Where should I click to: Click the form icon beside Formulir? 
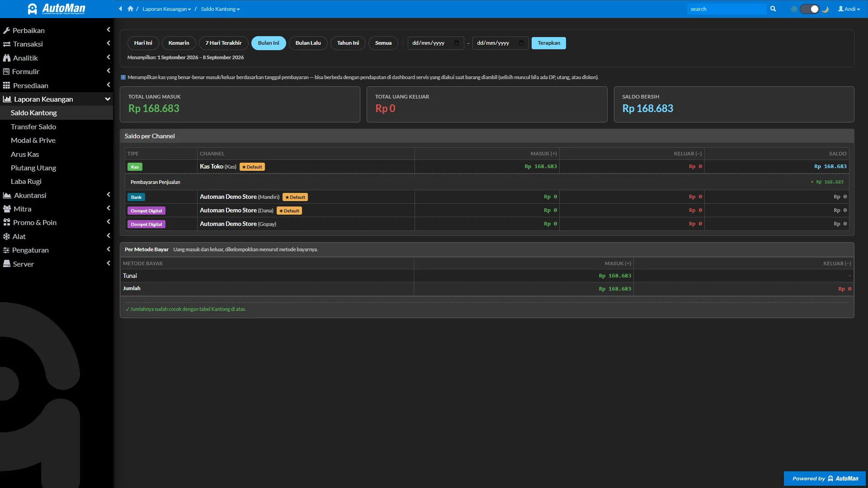[x=6, y=71]
